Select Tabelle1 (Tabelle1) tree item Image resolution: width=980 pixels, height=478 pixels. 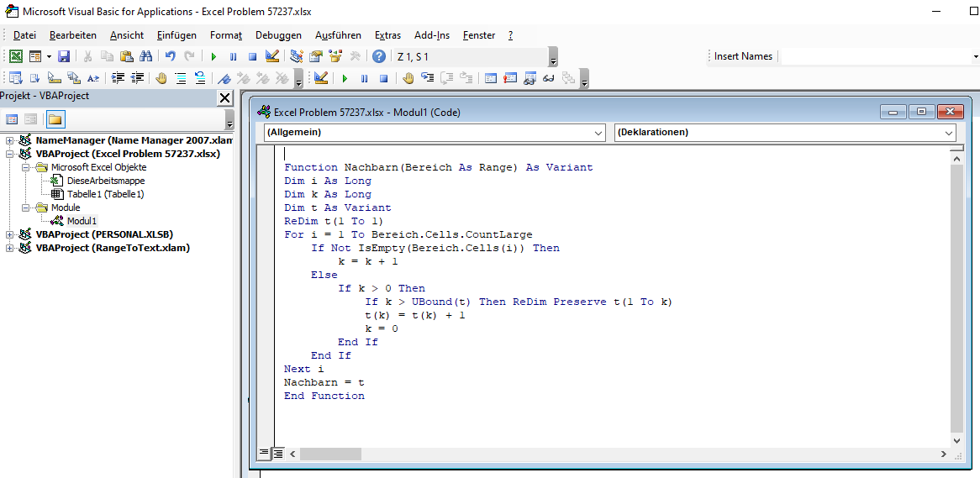tap(106, 194)
